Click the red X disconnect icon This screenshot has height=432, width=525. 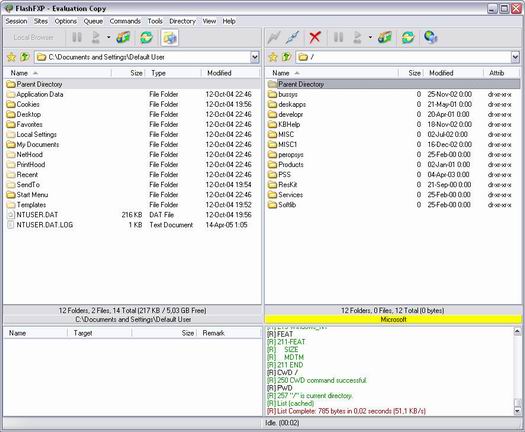point(315,38)
